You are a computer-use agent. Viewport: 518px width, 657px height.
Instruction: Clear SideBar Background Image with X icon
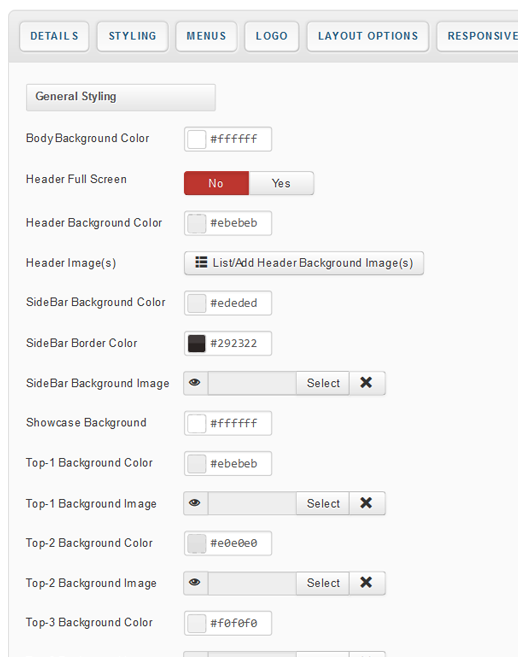367,383
